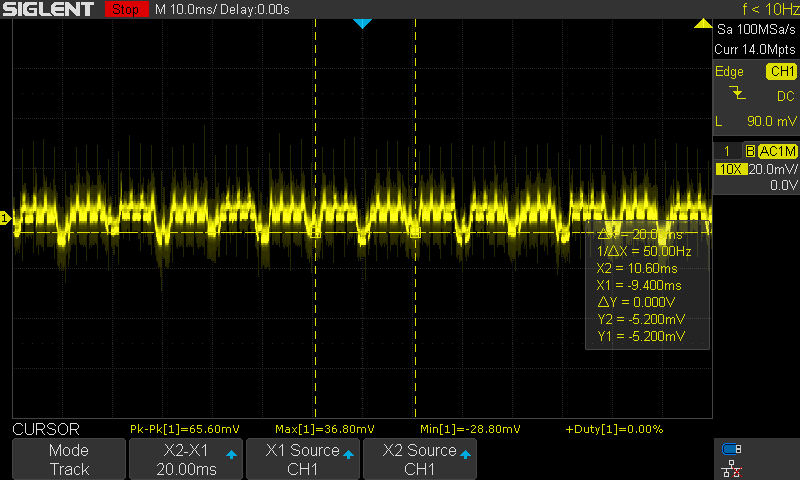Click the 20.0mV/ vertical scale value

pos(772,169)
